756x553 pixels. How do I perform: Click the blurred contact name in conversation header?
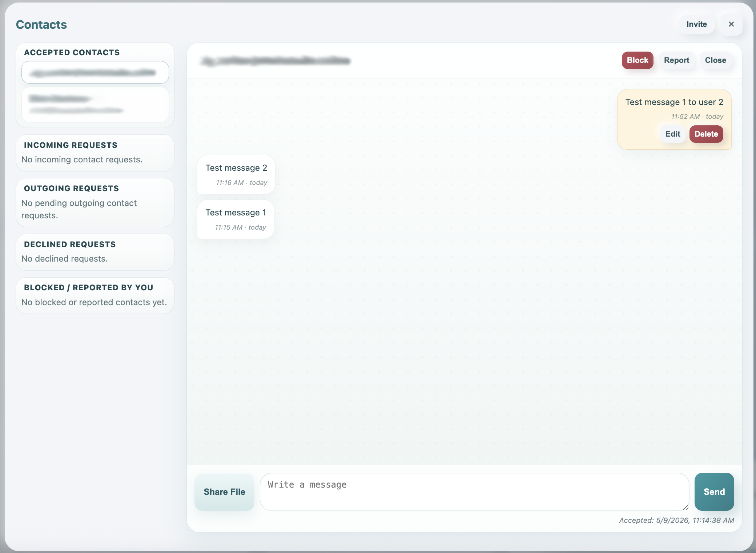click(276, 61)
